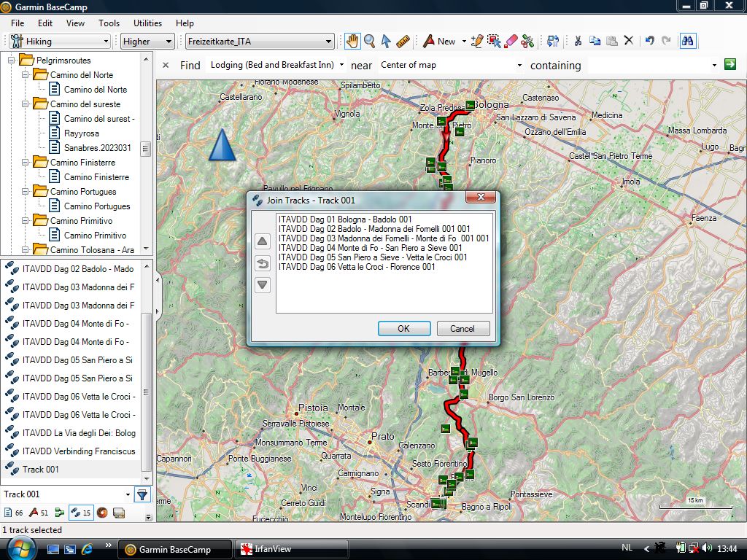
Task: Open the Tools menu
Action: click(109, 23)
